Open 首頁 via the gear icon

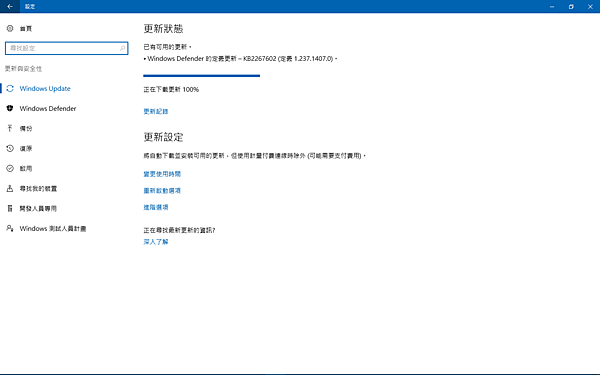[10, 28]
